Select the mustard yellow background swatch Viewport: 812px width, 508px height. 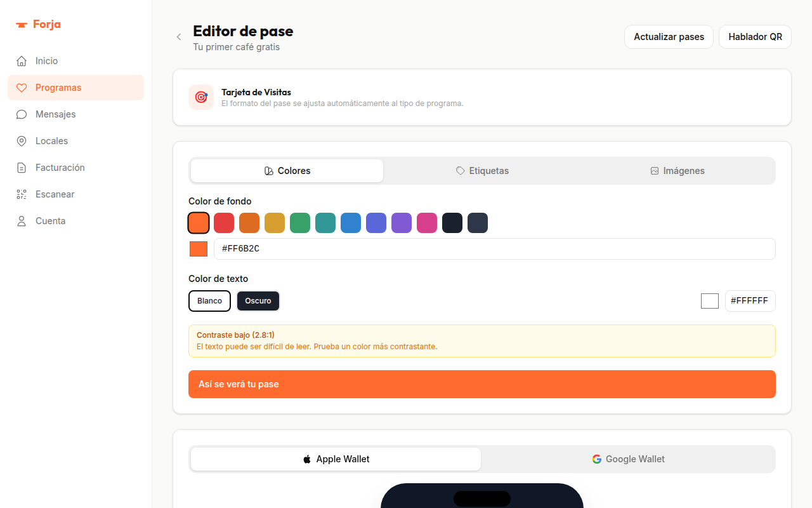click(275, 223)
